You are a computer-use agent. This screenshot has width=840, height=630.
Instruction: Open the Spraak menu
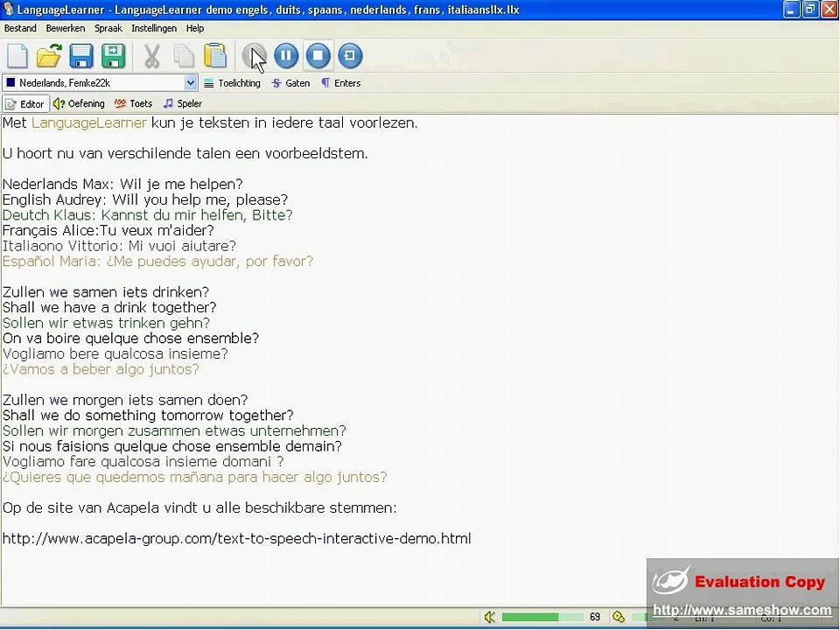pos(108,28)
